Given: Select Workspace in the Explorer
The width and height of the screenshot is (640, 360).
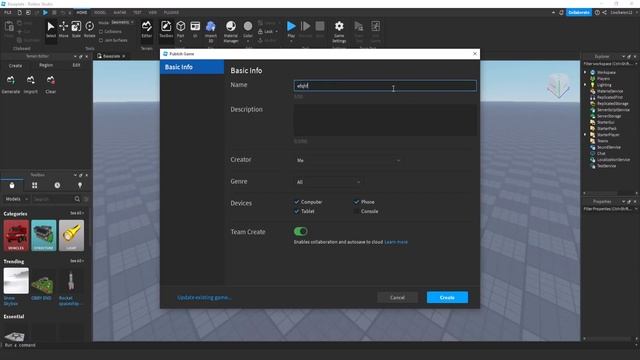Looking at the screenshot, I should point(606,72).
